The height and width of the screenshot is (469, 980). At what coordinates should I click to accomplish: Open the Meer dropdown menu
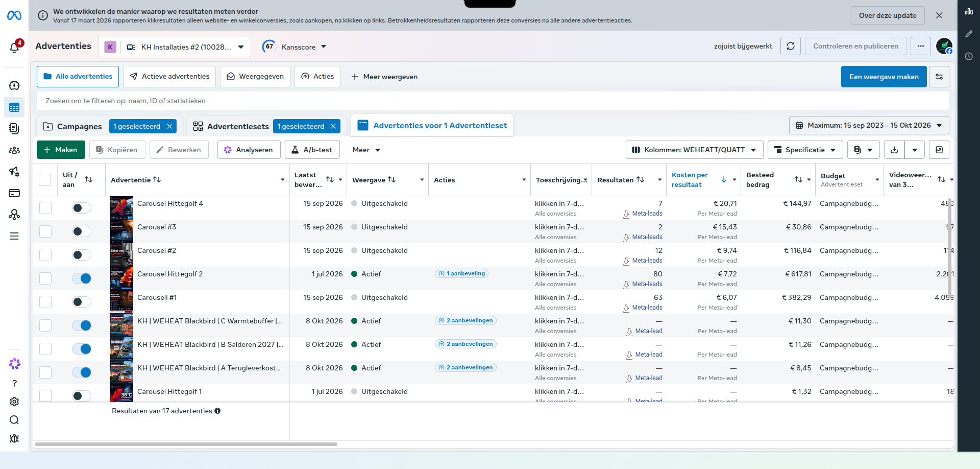[x=366, y=150]
